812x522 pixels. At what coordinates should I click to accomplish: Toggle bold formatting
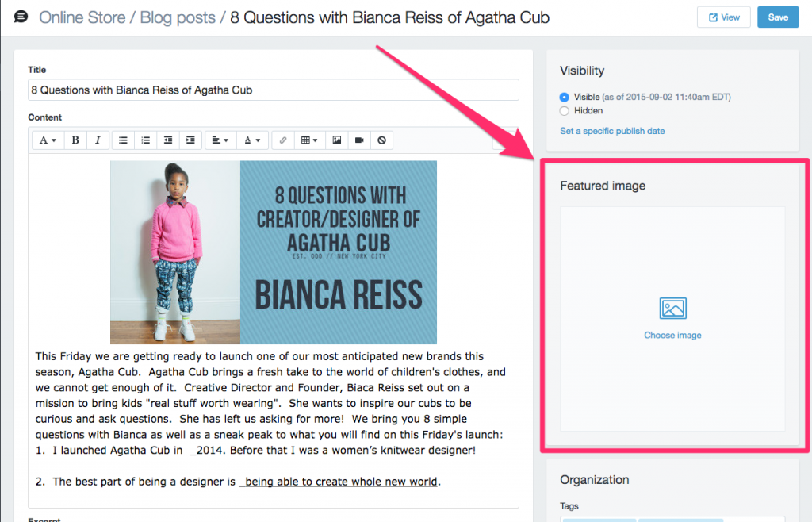tap(75, 140)
